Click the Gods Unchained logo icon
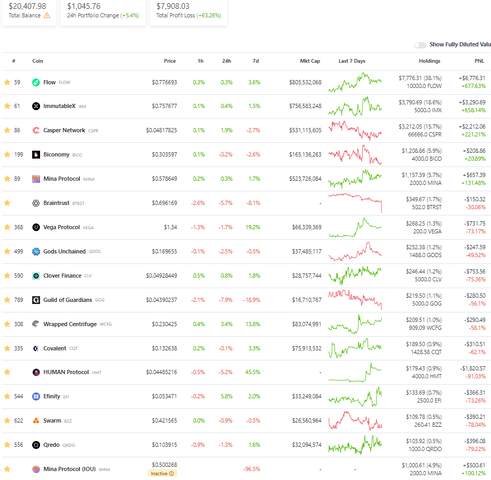Viewport: 491px width, 480px height. pyautogui.click(x=36, y=252)
